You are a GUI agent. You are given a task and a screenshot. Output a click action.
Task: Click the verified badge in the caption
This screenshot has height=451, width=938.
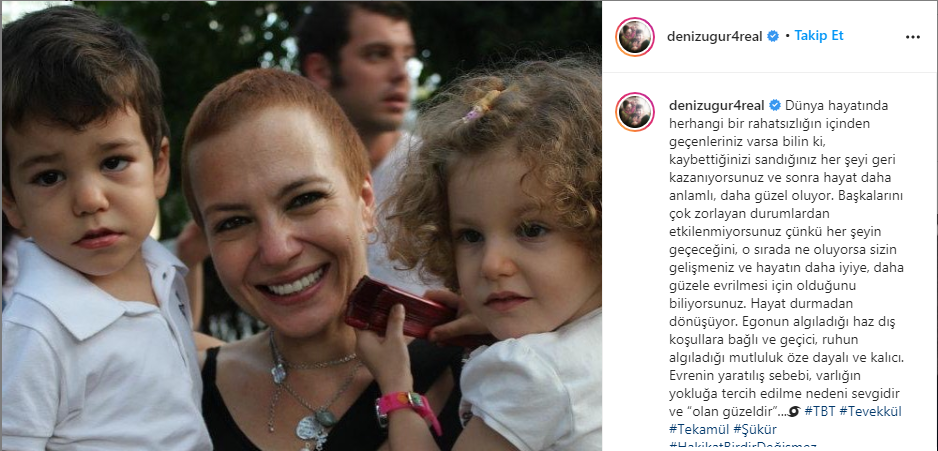tap(775, 106)
